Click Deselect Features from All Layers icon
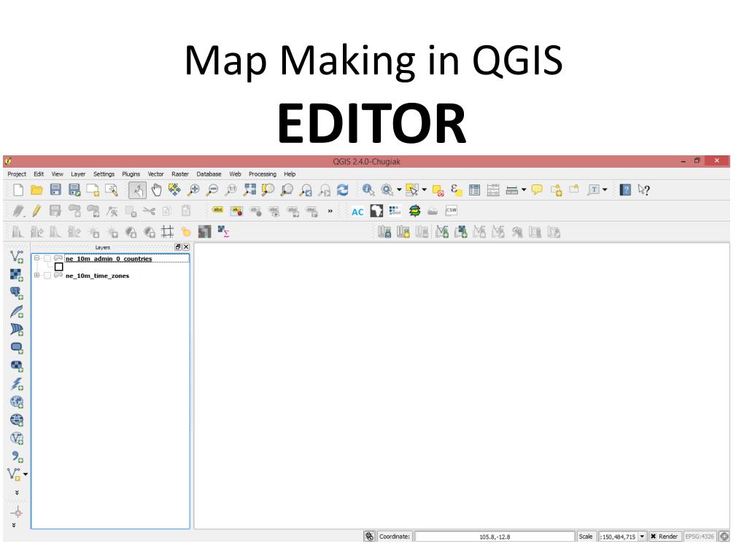Image resolution: width=747 pixels, height=560 pixels. 438,190
